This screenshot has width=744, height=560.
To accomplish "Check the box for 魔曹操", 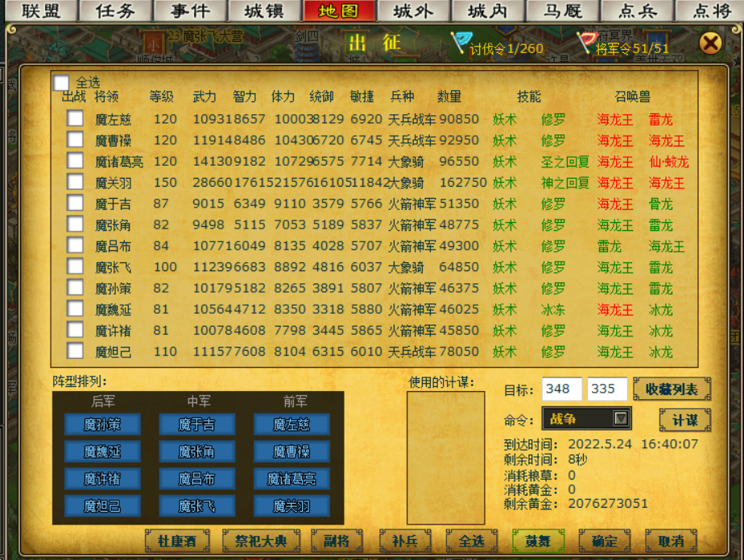I will pos(75,139).
